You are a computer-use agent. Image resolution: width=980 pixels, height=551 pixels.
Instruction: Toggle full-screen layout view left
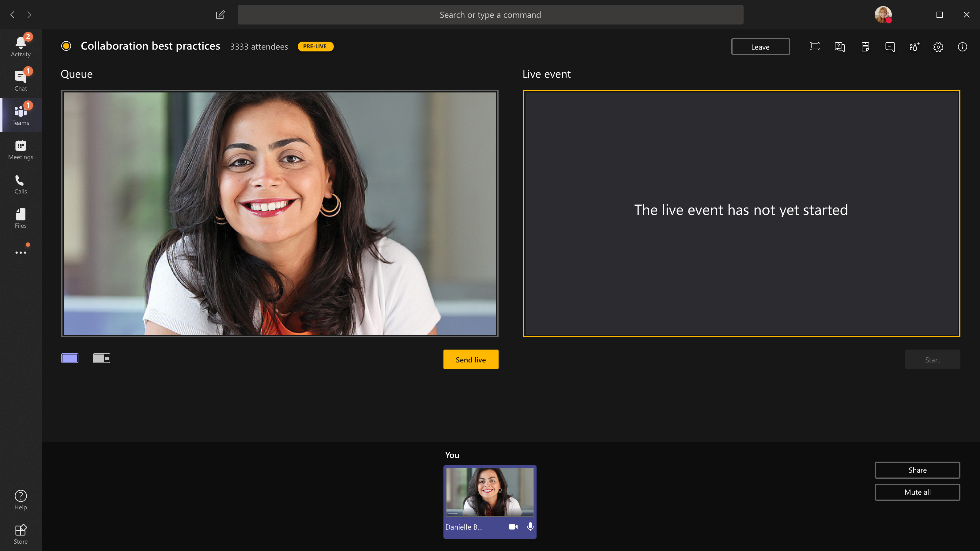[x=70, y=358]
